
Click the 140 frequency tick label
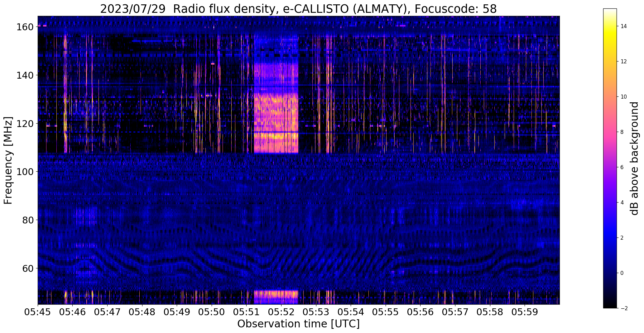25,75
